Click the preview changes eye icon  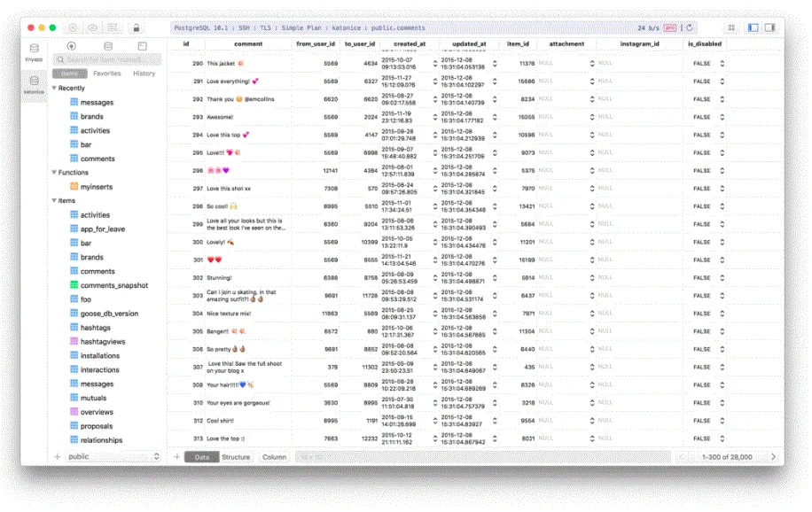point(93,28)
